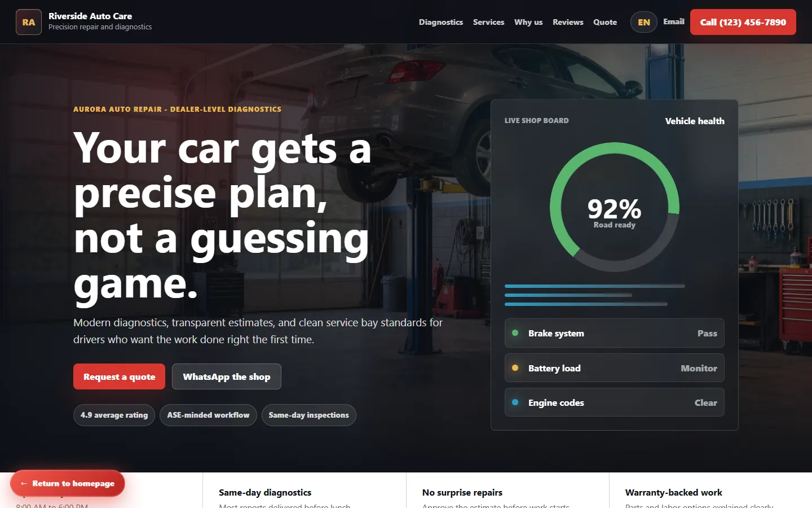812x508 pixels.
Task: Click the Email link in header
Action: tap(674, 21)
